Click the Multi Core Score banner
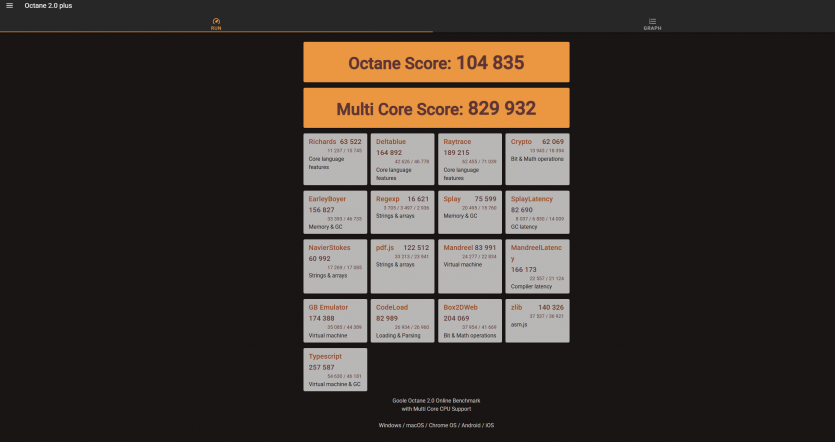The height and width of the screenshot is (442, 835). click(x=436, y=108)
